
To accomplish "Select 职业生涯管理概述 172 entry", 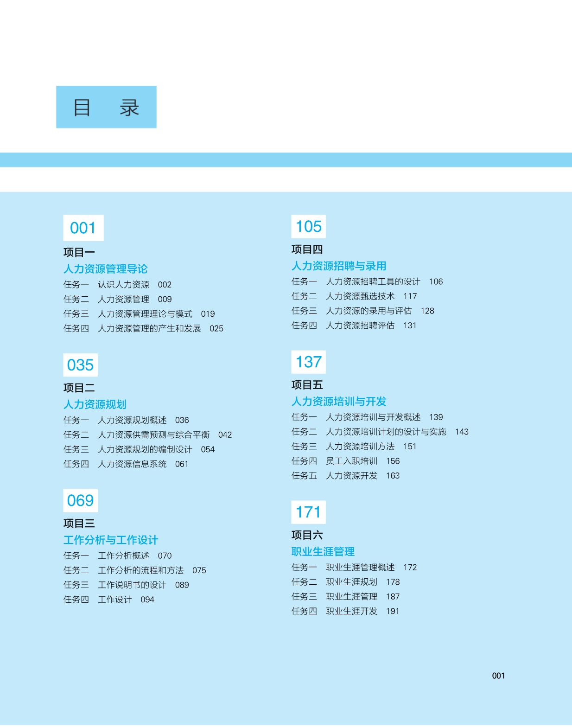I will [x=354, y=568].
